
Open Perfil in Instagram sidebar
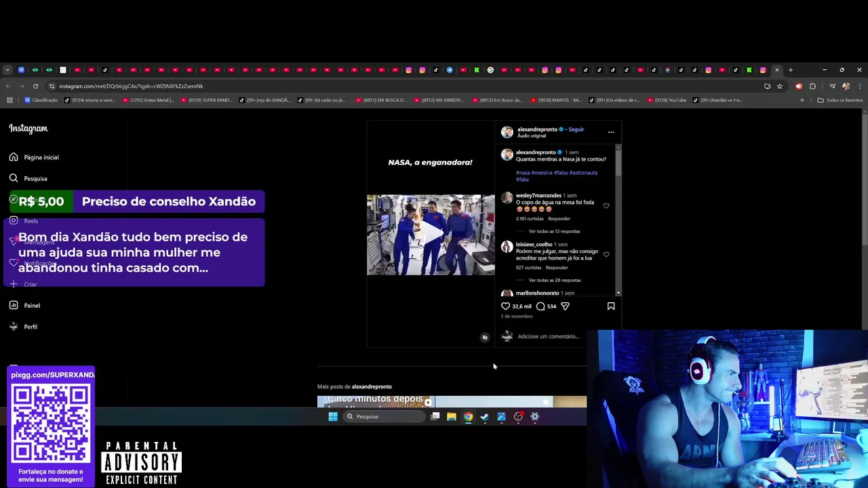click(x=24, y=327)
